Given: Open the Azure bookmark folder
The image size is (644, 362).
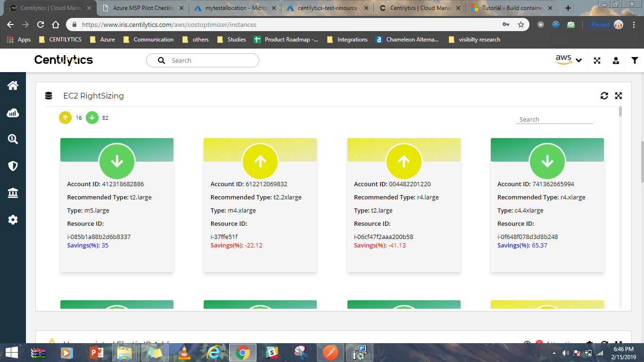Looking at the screenshot, I should [102, 40].
